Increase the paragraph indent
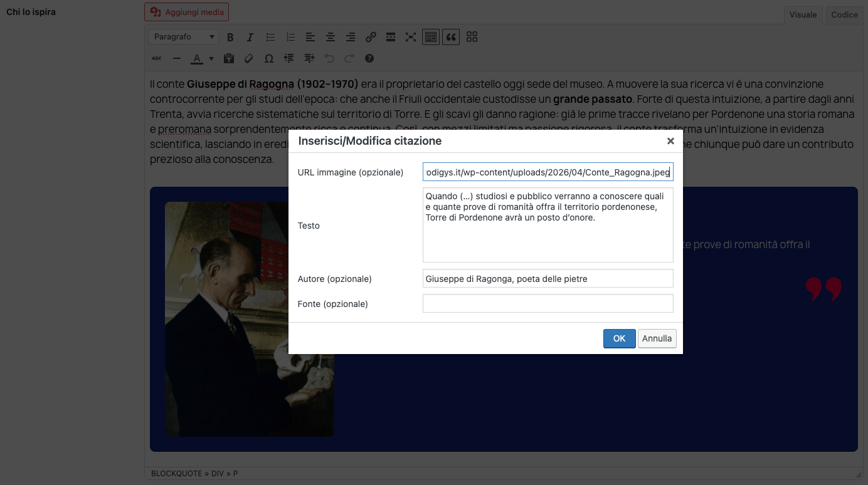Image resolution: width=868 pixels, height=485 pixels. coord(309,58)
